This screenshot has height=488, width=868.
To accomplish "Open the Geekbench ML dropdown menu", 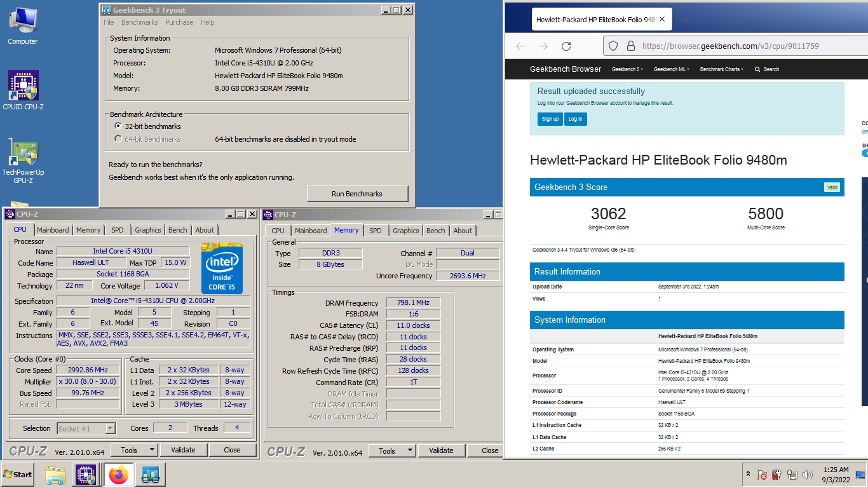I will (x=672, y=69).
